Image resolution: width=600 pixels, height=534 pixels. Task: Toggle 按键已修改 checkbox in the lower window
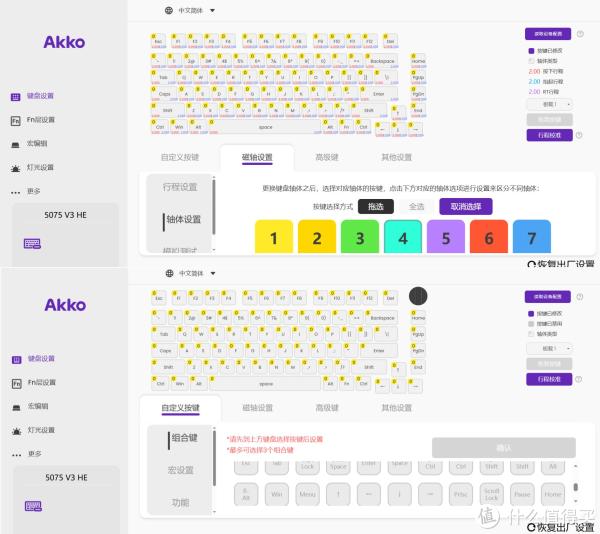(x=531, y=313)
